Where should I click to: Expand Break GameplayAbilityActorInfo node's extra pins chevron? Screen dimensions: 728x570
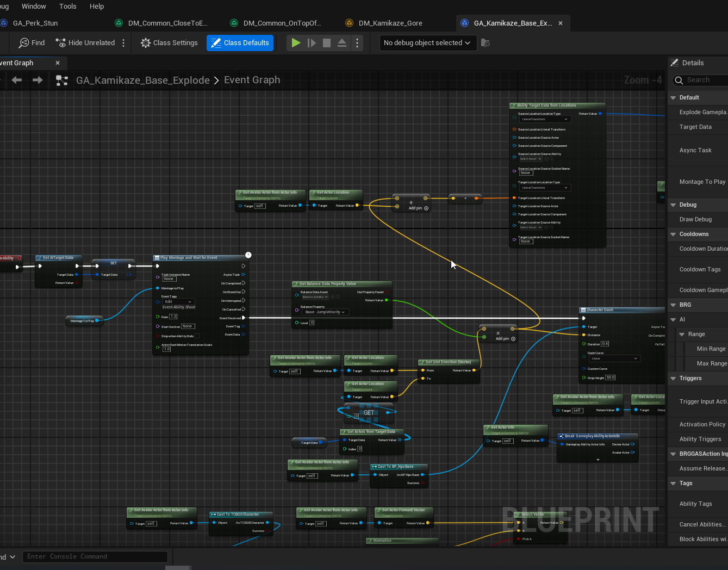click(x=598, y=460)
